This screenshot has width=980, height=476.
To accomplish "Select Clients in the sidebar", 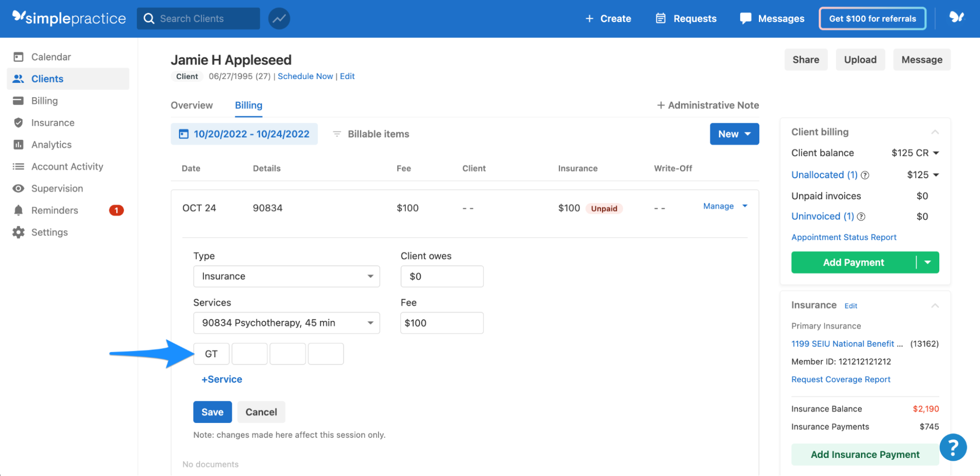I will [68, 79].
